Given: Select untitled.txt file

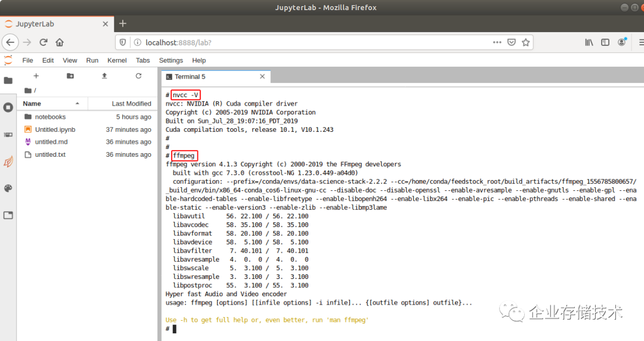Looking at the screenshot, I should (x=88, y=154).
